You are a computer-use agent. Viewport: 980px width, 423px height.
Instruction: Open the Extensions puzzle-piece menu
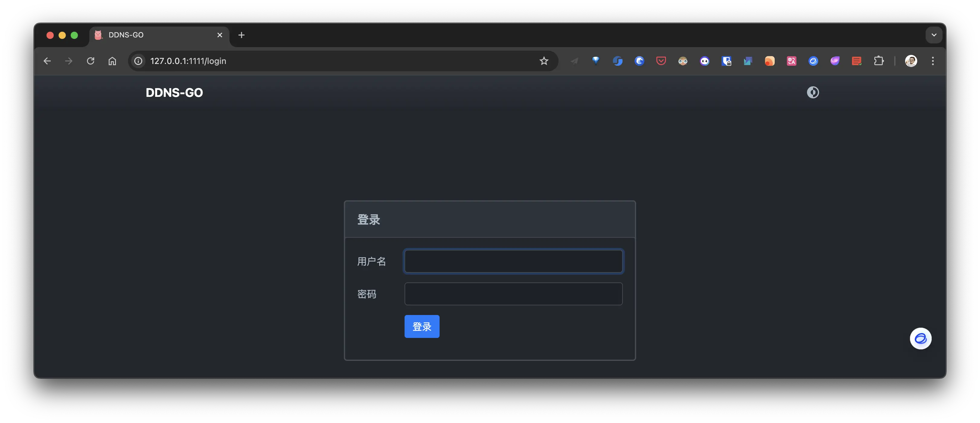pos(879,61)
